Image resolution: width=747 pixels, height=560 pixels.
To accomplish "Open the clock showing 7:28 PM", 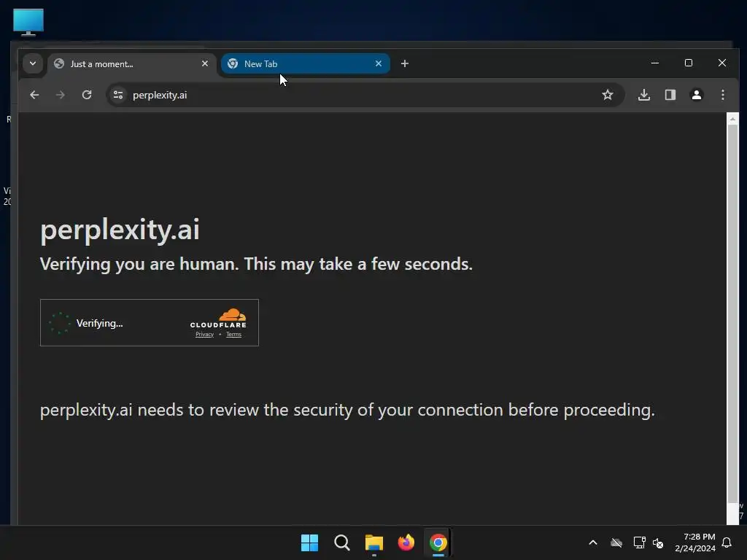I will tap(695, 542).
